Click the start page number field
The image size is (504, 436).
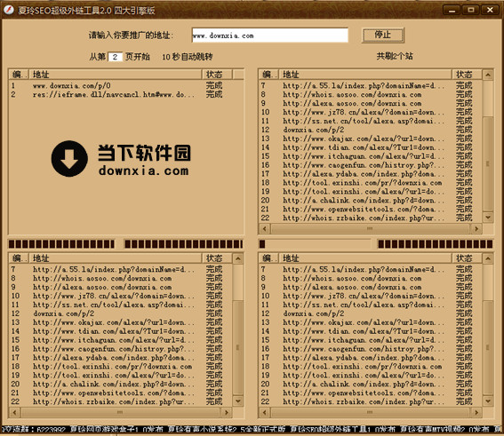tap(115, 57)
